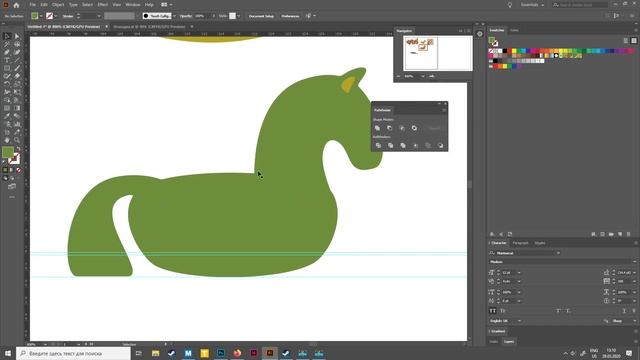Open the stroke weight dropdown
The height and width of the screenshot is (360, 640).
(x=99, y=16)
